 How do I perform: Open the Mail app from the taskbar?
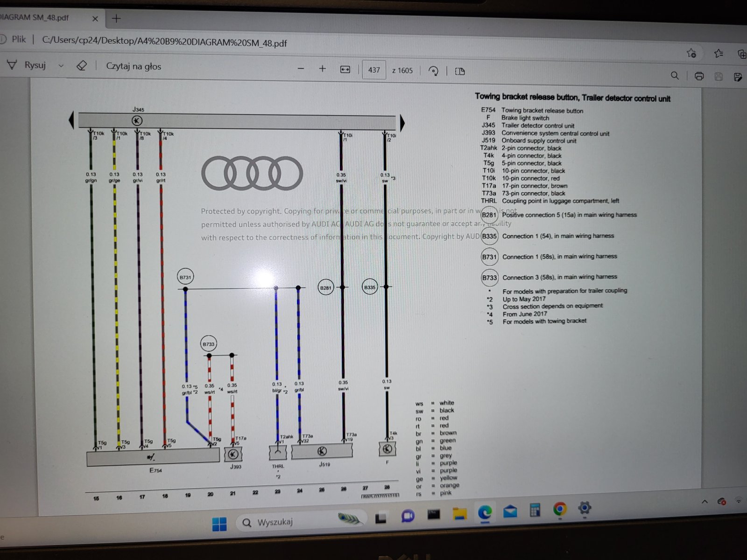[510, 511]
